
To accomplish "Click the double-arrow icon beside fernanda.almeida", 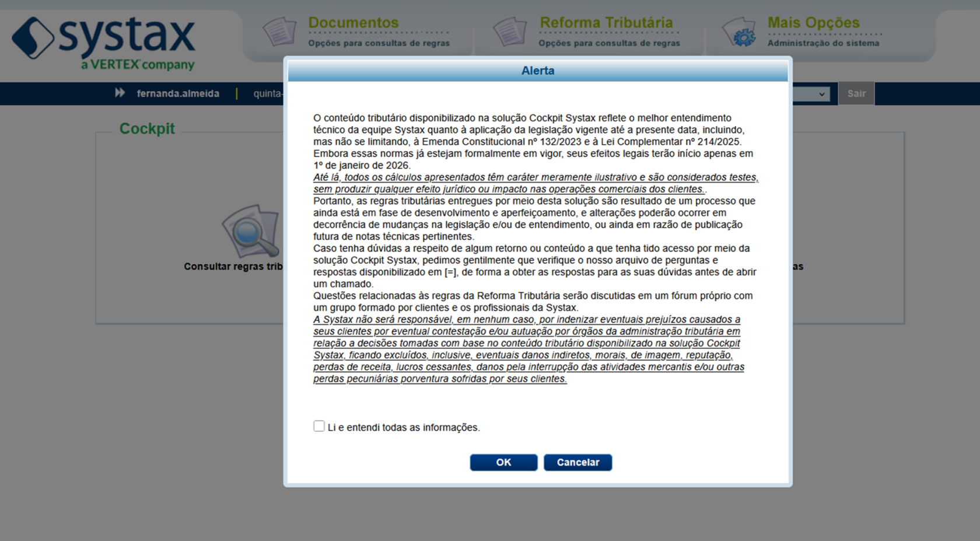I will tap(120, 93).
